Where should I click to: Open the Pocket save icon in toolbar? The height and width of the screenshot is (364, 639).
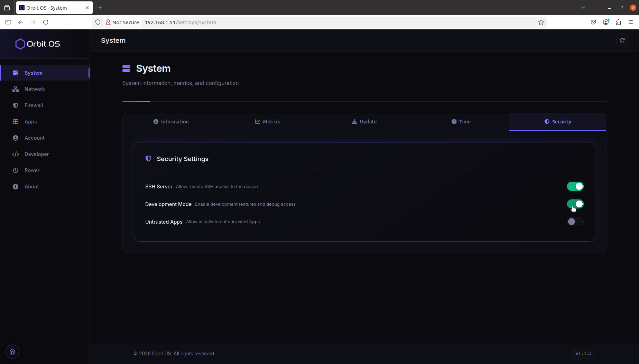pos(593,22)
